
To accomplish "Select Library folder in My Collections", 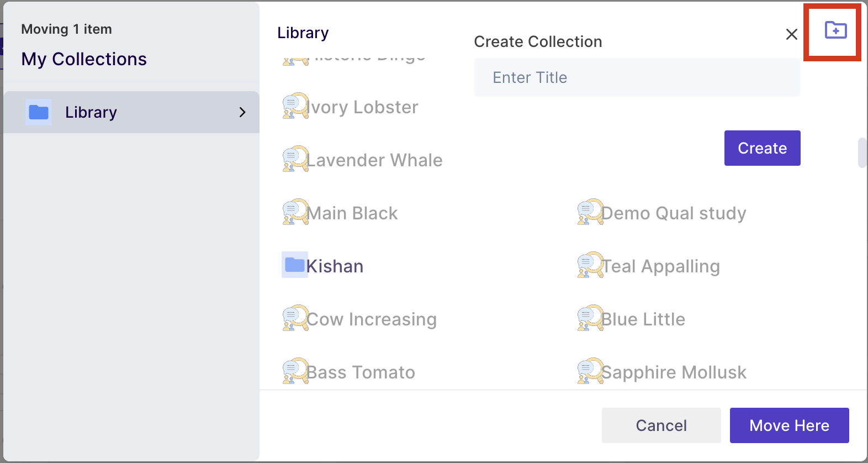I will 131,112.
